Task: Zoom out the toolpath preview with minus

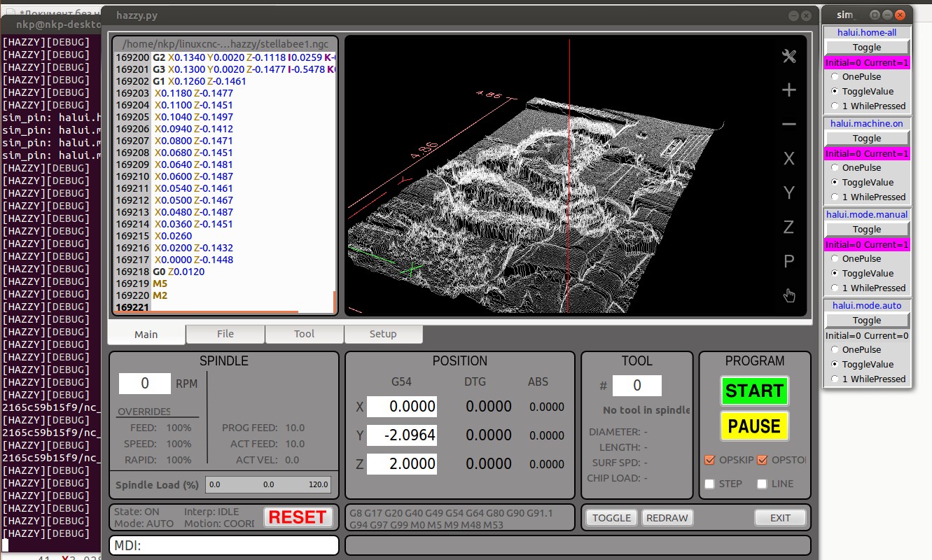Action: 789,125
